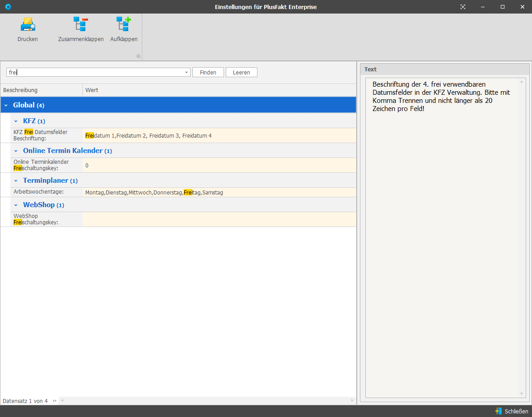Click 'Online Terminkalender Freischaltungskey:' label

point(41,165)
